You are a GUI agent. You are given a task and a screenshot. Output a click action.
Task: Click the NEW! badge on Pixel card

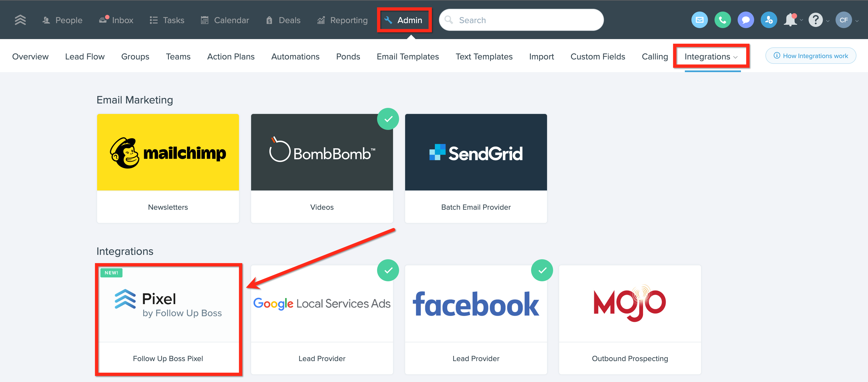[x=111, y=273]
